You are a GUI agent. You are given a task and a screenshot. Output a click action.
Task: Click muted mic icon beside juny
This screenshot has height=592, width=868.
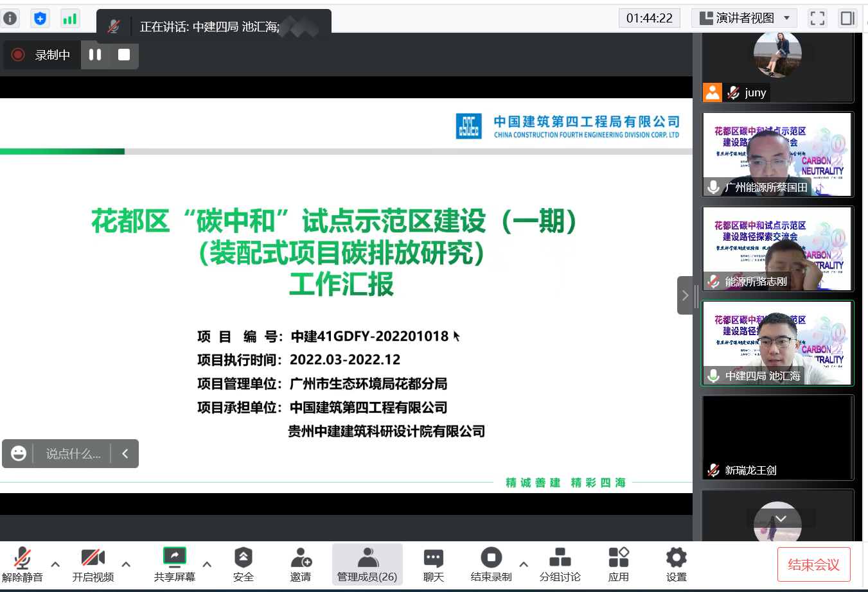pyautogui.click(x=733, y=92)
